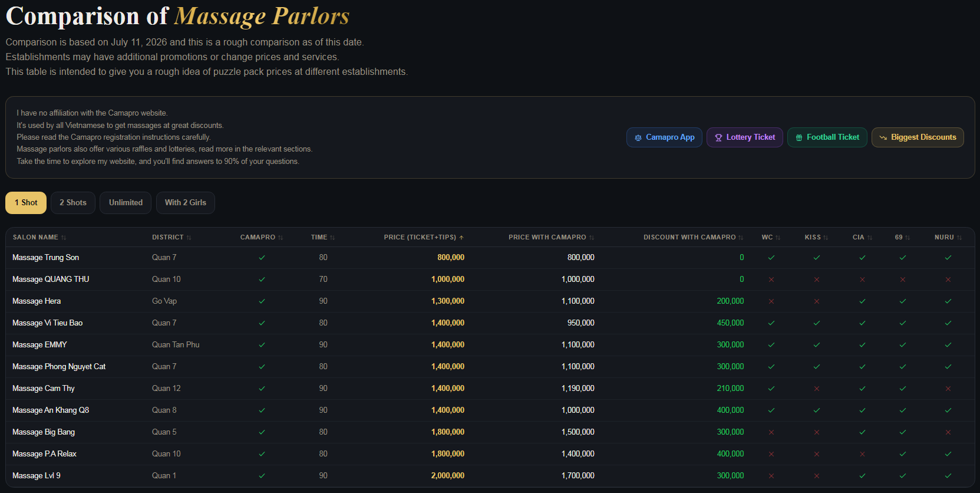This screenshot has height=493, width=980.
Task: Click KISS cross in Massage Hera row
Action: point(817,301)
